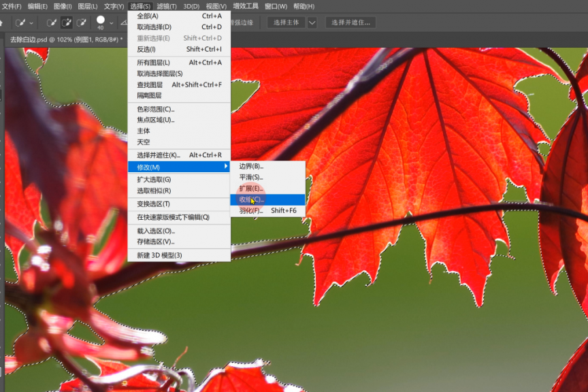Click 取消选择(D) to deselect
588x392 pixels.
click(x=154, y=27)
